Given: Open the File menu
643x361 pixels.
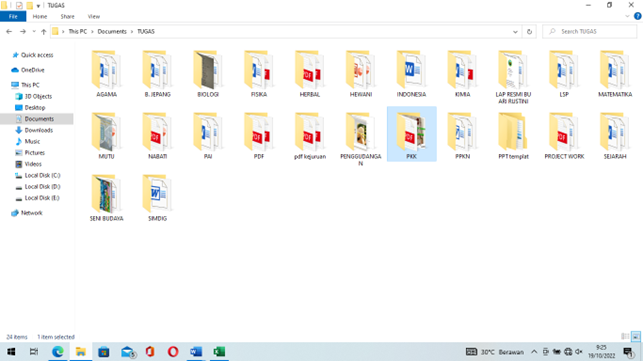Looking at the screenshot, I should pyautogui.click(x=13, y=16).
